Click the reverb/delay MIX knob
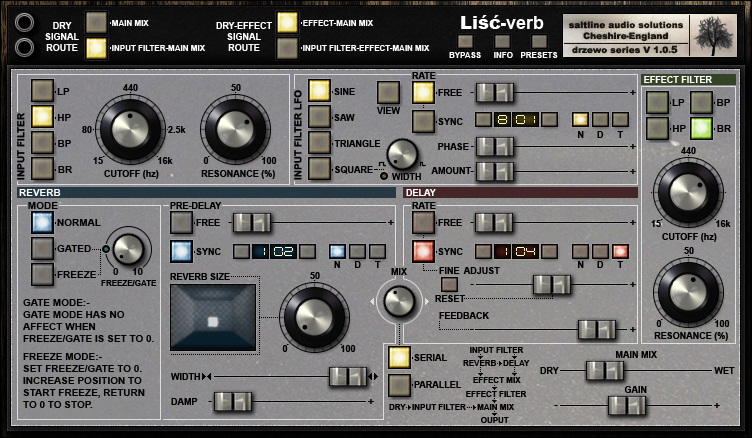 tap(399, 301)
